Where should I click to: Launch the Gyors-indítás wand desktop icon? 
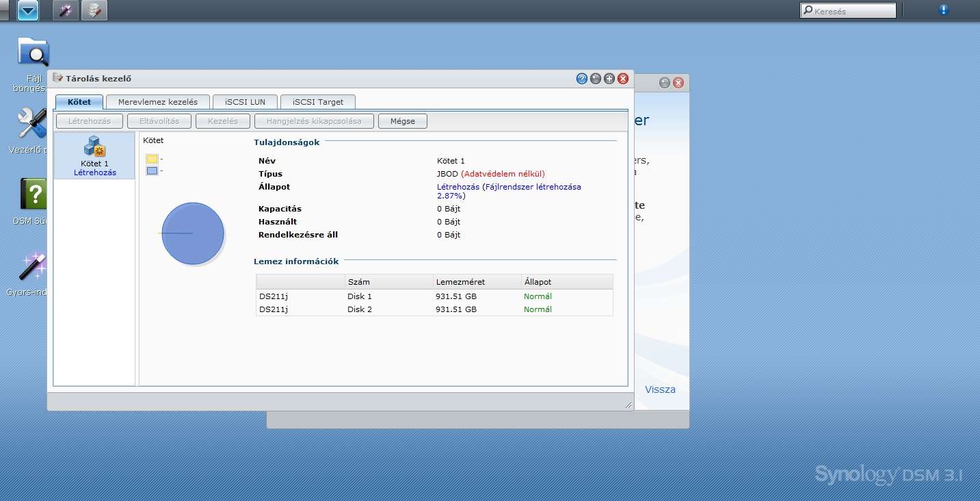[x=32, y=267]
